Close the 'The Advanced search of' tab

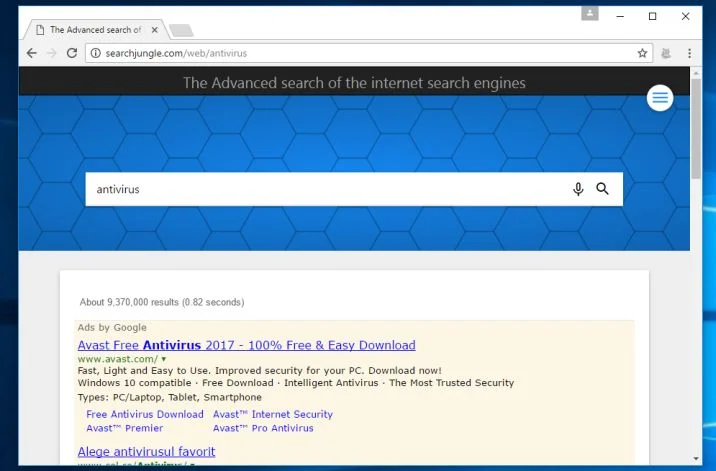[155, 30]
